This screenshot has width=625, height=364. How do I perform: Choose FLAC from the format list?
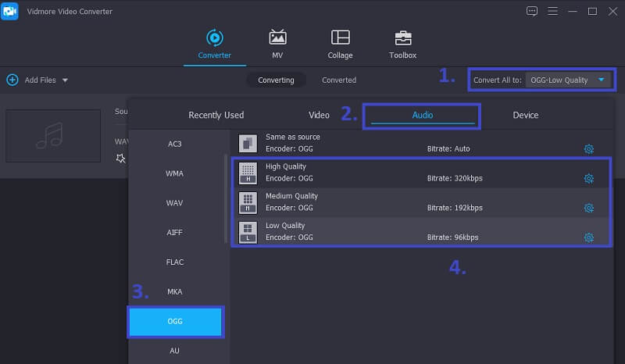point(175,262)
